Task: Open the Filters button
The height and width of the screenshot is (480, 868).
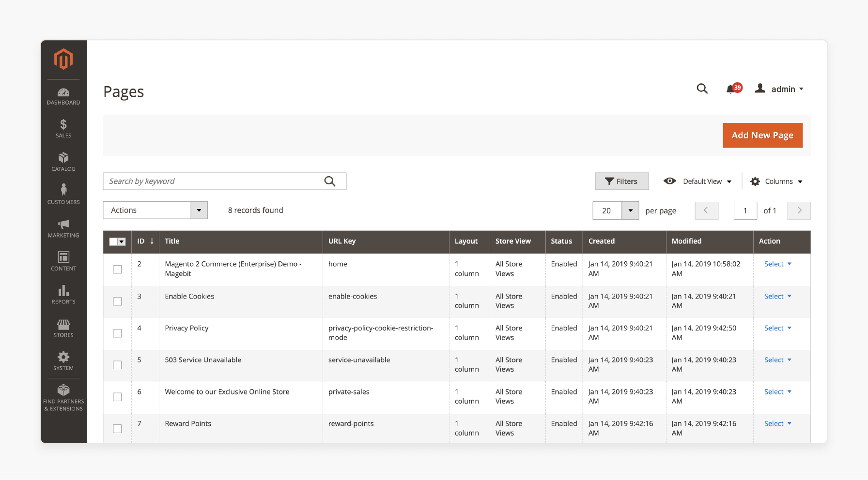Action: point(622,181)
